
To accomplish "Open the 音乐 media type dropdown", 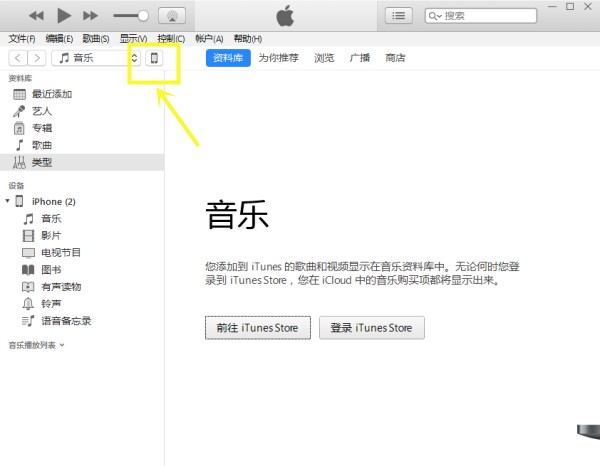I will (96, 58).
